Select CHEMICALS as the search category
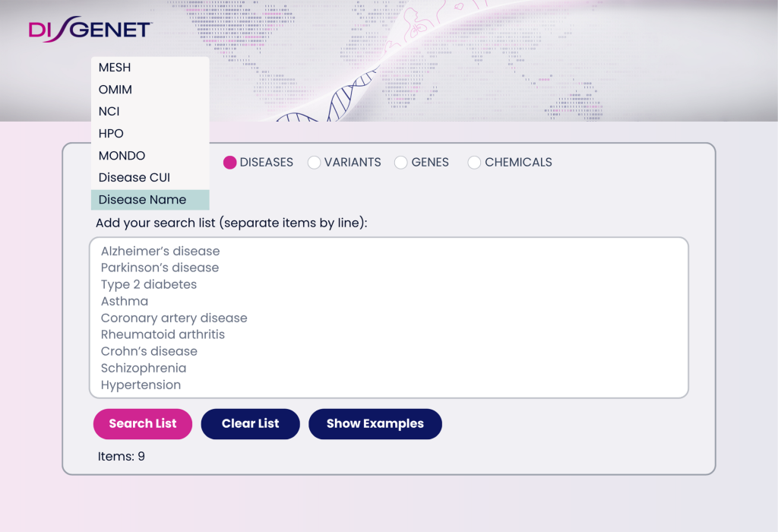778x532 pixels. pyautogui.click(x=474, y=163)
